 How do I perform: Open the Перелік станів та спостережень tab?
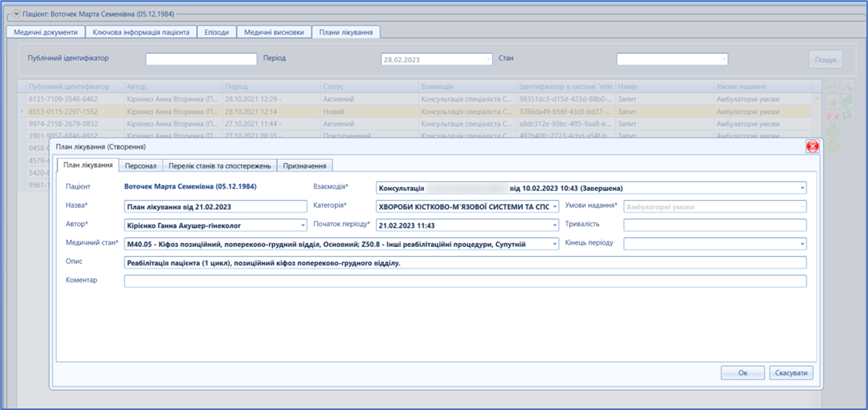coord(220,165)
